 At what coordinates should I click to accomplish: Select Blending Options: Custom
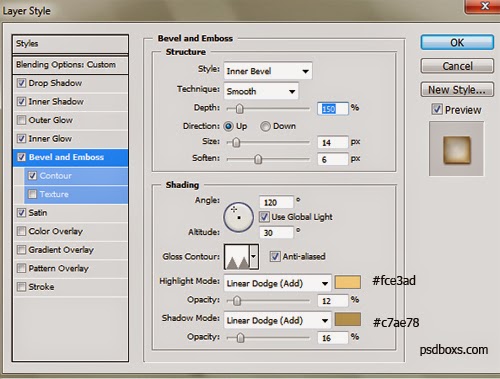[x=70, y=65]
